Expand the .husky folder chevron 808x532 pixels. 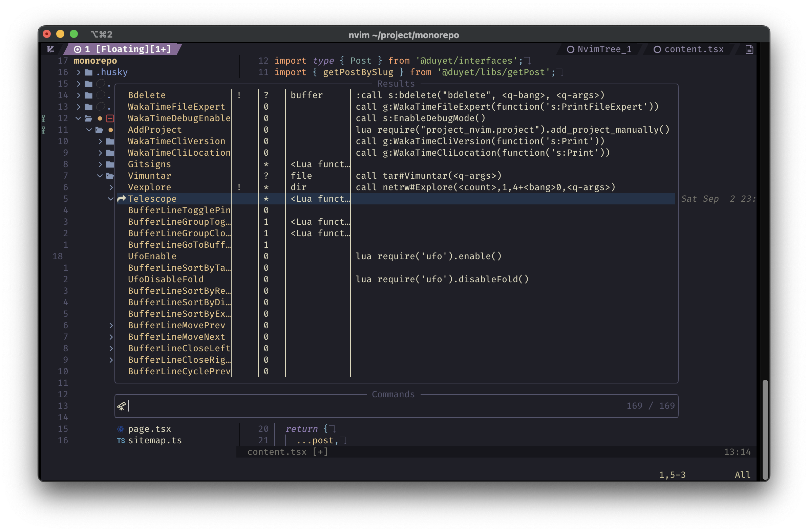(x=79, y=72)
